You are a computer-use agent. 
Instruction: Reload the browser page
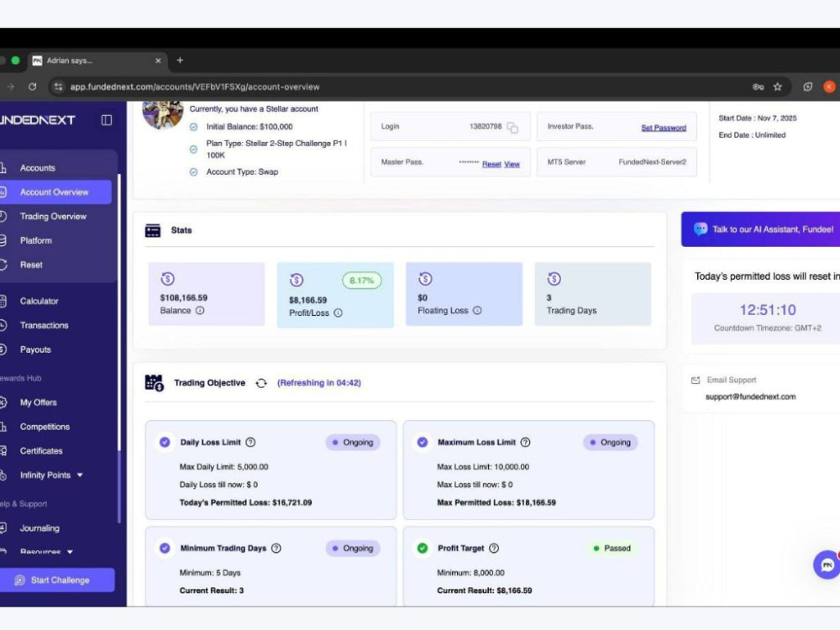pyautogui.click(x=33, y=87)
